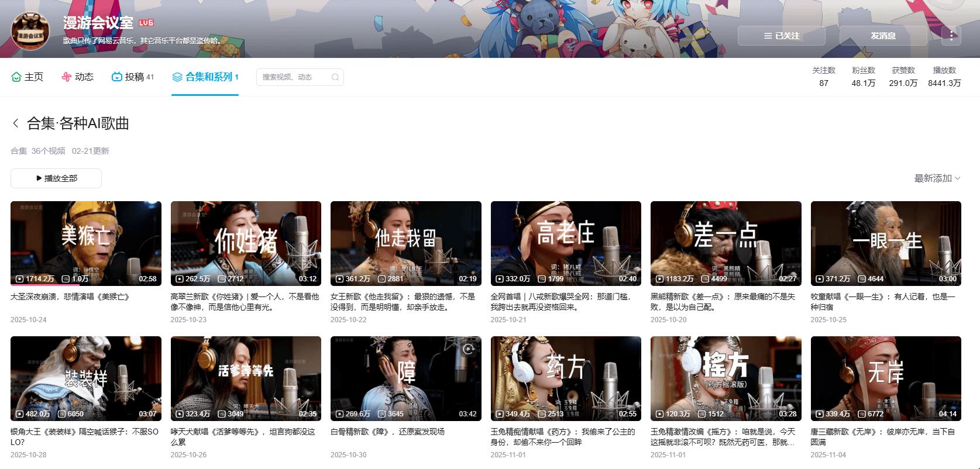Image resolution: width=980 pixels, height=469 pixels.
Task: Click the 发消息 button
Action: coord(883,36)
